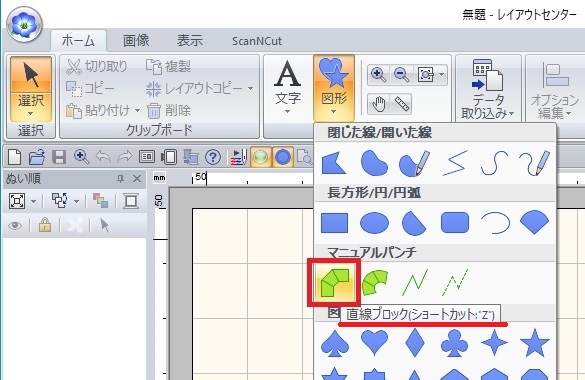
Task: Choose the rectangle shape
Action: click(334, 223)
